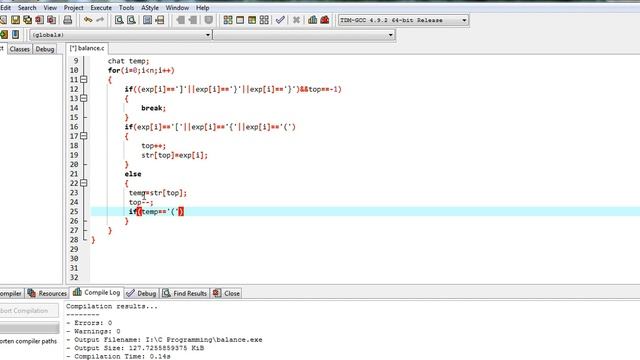
Task: Click the Profile analysis chart icon
Action: point(313,20)
